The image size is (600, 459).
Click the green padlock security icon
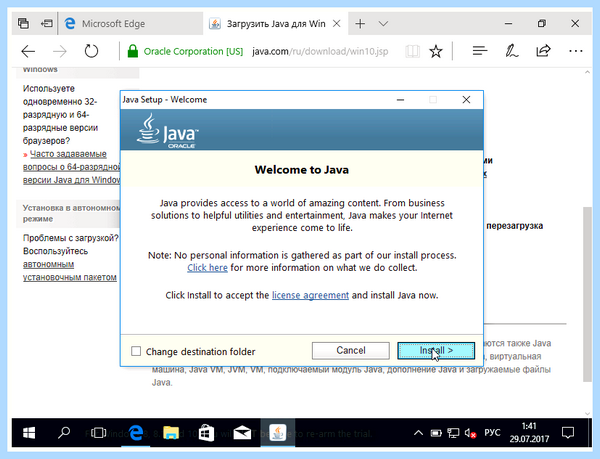(132, 51)
